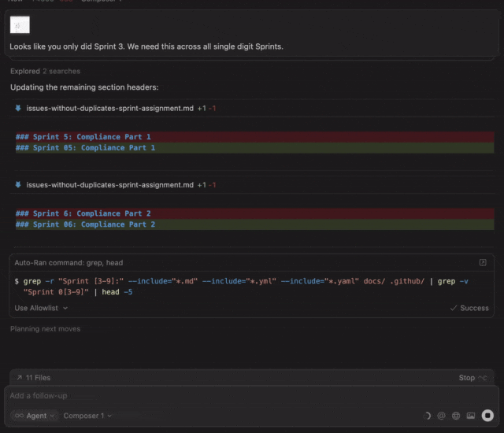The image size is (504, 433).
Task: Expand the Explored 2 searches section
Action: (45, 71)
